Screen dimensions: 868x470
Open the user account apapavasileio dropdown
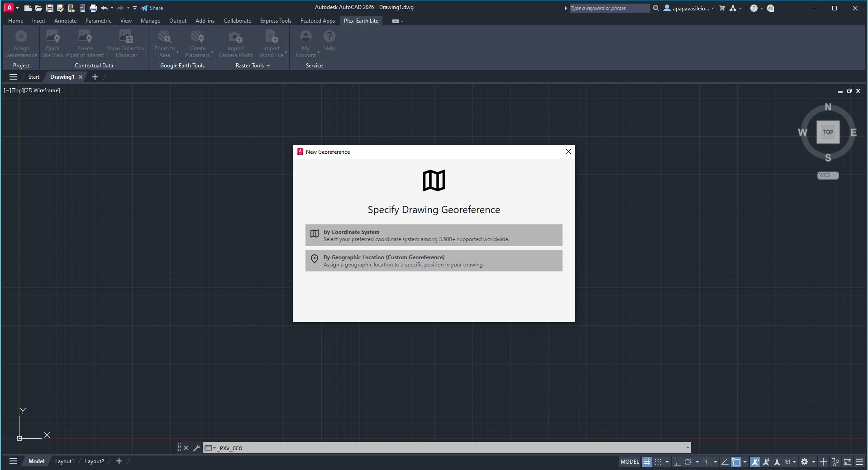689,8
